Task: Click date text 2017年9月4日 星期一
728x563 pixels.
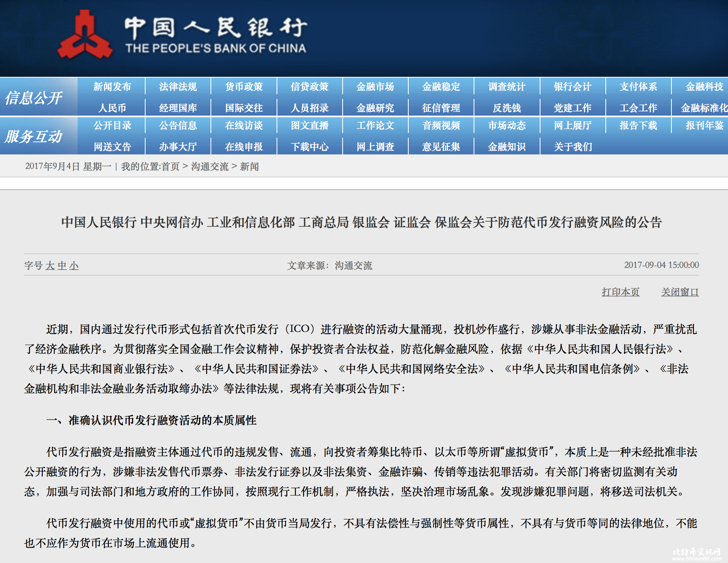Action: [68, 167]
